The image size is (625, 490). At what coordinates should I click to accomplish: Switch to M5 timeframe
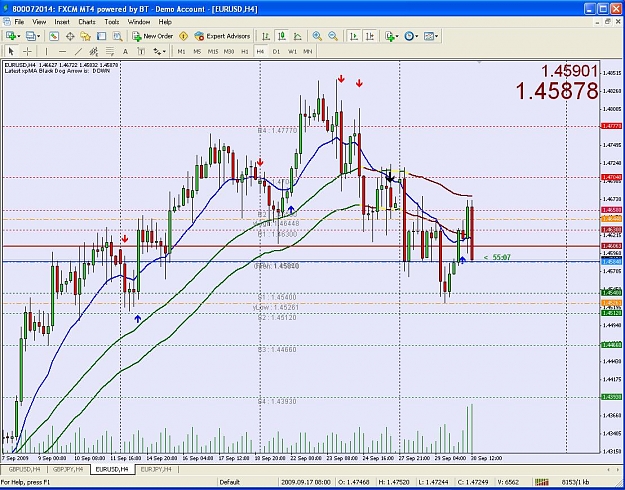pyautogui.click(x=197, y=51)
